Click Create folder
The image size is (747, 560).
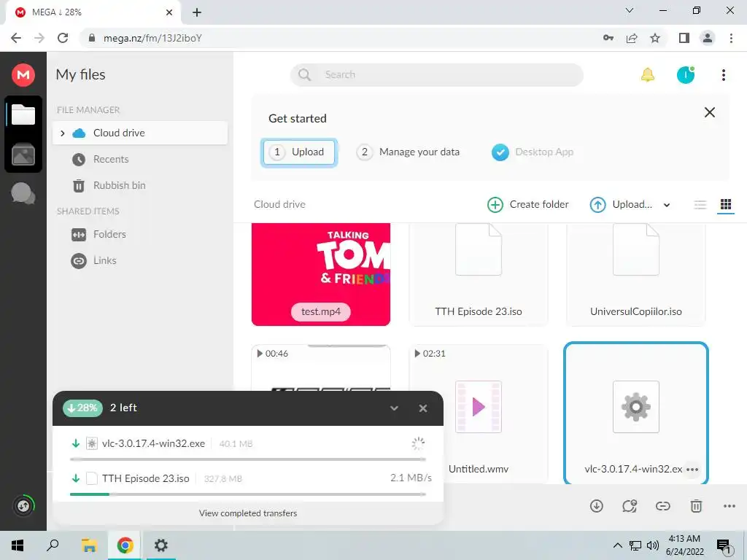pos(528,205)
